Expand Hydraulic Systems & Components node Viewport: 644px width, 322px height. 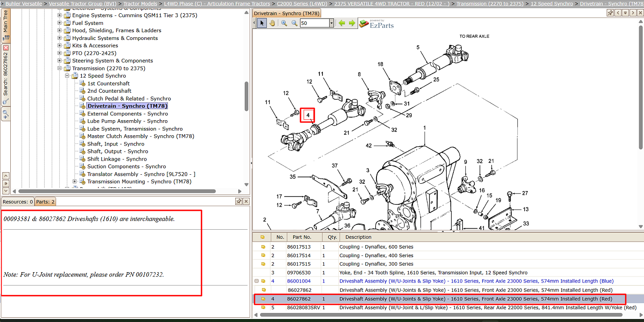60,38
